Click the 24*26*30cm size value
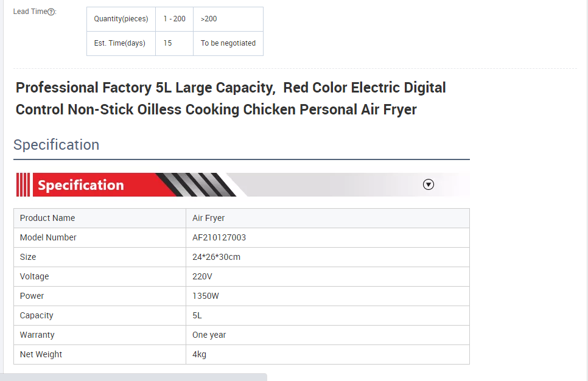 pos(216,257)
